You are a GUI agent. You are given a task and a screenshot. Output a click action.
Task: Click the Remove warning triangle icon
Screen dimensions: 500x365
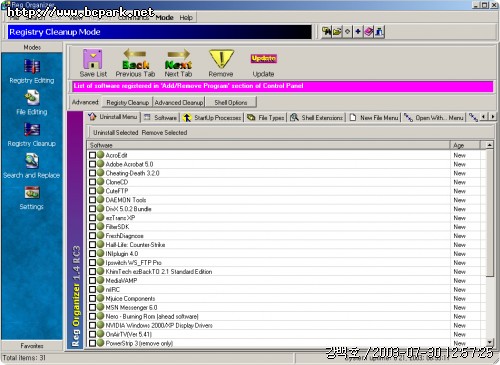[x=221, y=58]
